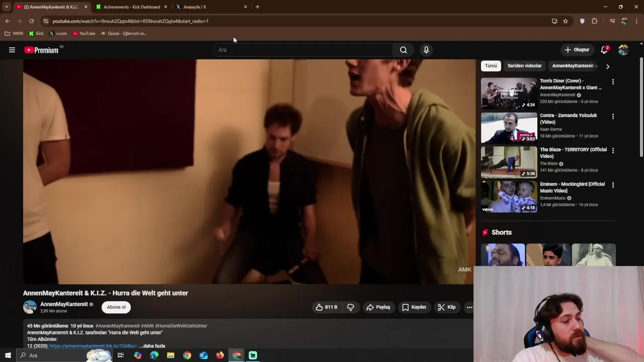644x362 pixels.
Task: Open YouTube bookmark in bookmarks bar
Action: click(84, 34)
